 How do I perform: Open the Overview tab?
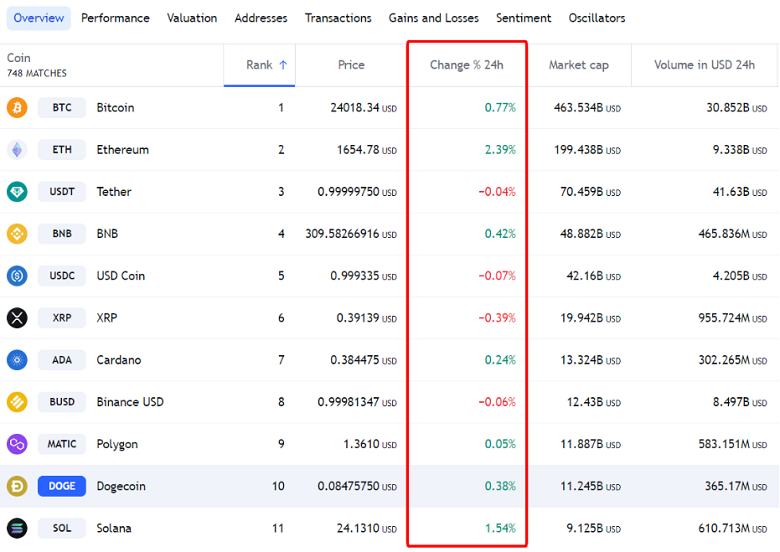38,18
